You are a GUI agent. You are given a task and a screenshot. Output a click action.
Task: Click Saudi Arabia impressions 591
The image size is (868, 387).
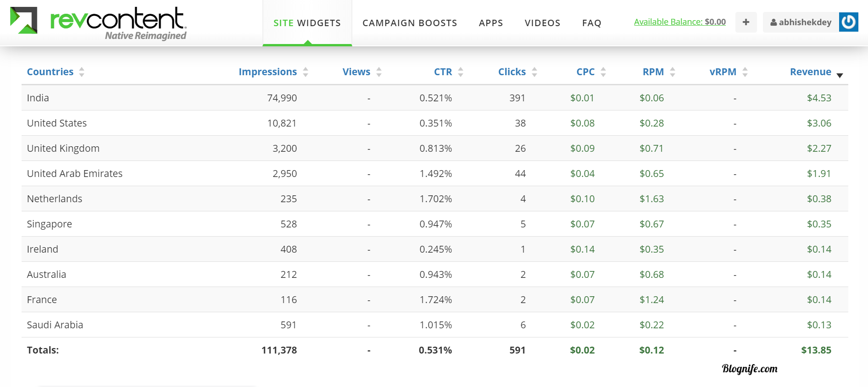289,325
